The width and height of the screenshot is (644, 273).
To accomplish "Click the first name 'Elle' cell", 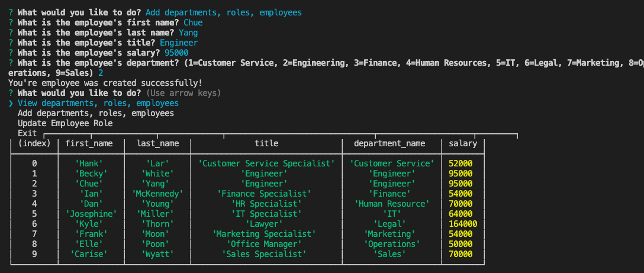I will pos(89,244).
